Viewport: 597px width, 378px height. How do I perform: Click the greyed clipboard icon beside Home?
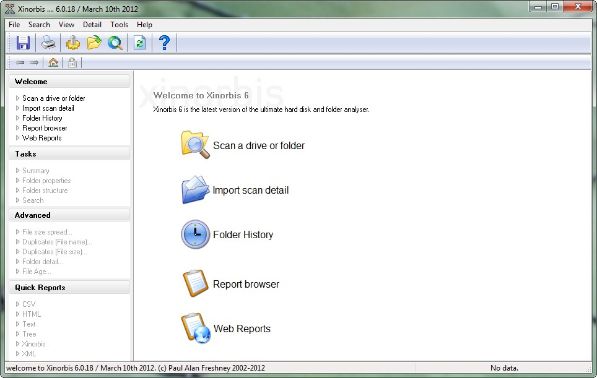(x=72, y=62)
